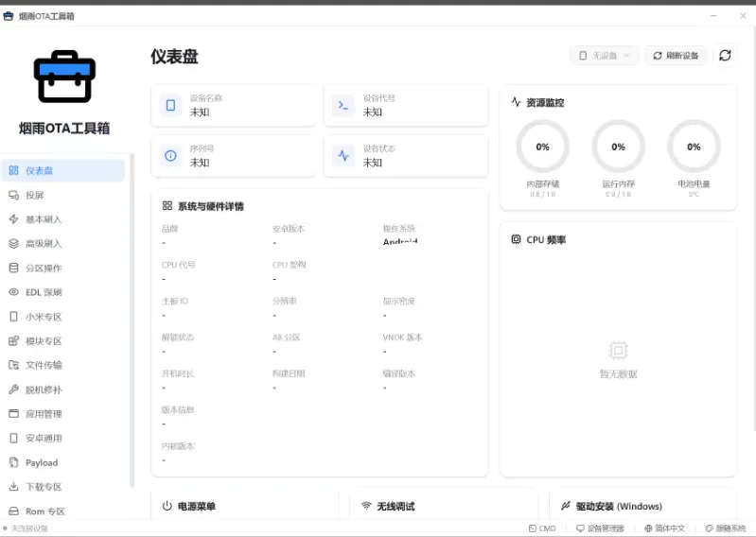Click the VNDK 版本 field label

402,338
